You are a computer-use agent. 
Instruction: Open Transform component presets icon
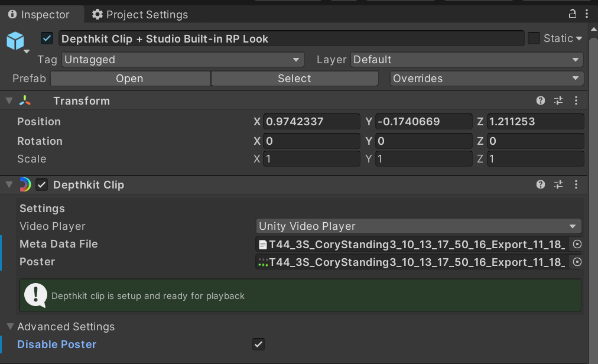pyautogui.click(x=558, y=101)
